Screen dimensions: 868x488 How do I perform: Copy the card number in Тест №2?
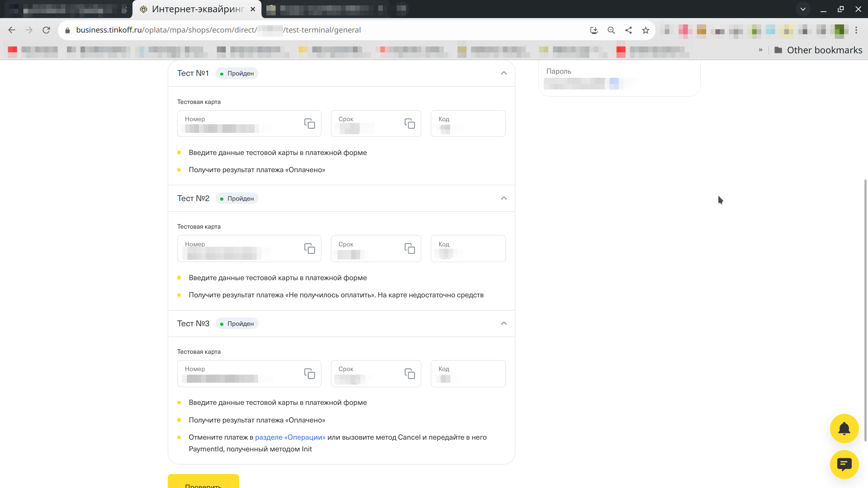[309, 249]
